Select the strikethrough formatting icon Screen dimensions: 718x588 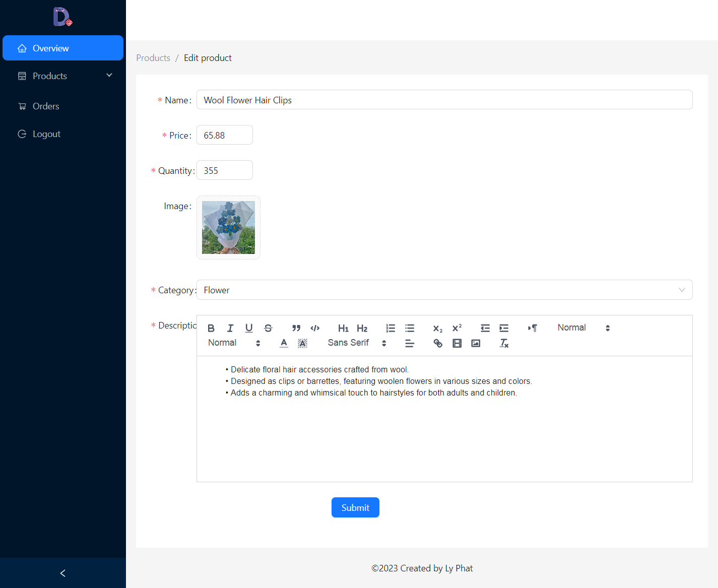[x=268, y=328]
